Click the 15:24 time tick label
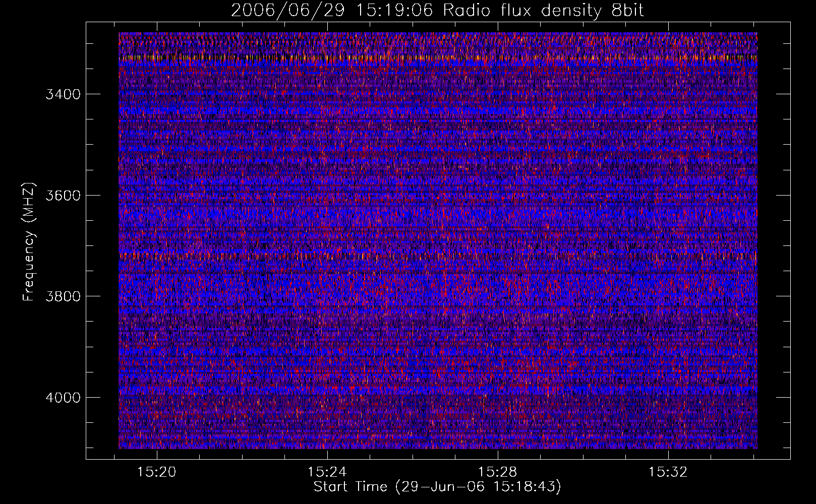Screen dimensions: 816x504 [x=327, y=472]
